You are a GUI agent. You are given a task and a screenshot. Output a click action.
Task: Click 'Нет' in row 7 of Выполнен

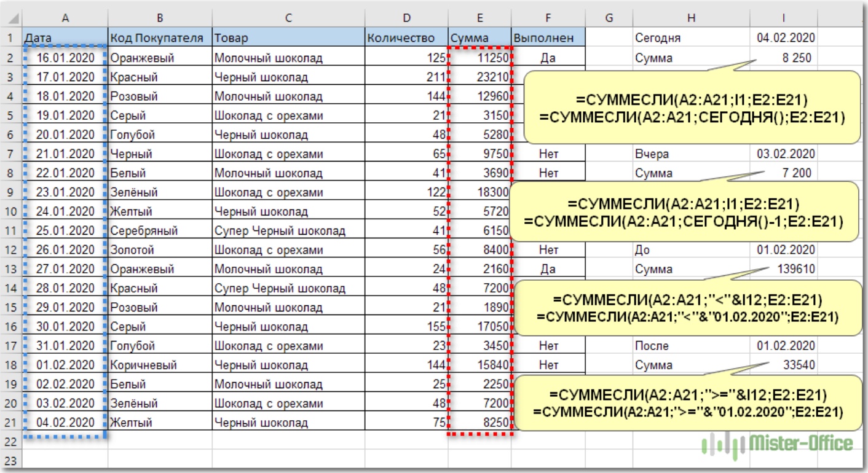tap(548, 154)
